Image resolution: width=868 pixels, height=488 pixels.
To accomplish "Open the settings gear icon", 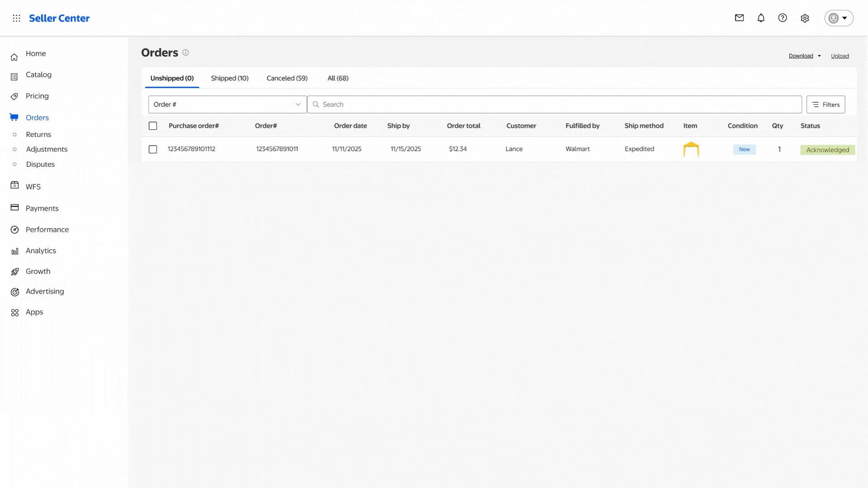I will pyautogui.click(x=805, y=19).
